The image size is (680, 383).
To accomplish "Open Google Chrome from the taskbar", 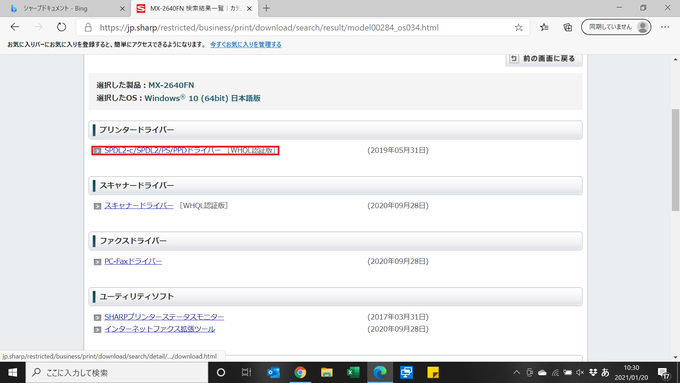I will tap(300, 373).
